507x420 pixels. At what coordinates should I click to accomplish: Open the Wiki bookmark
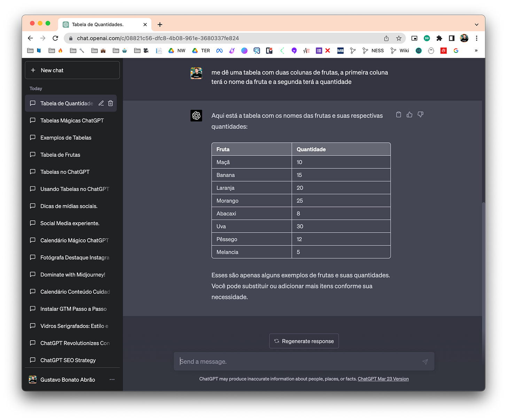[x=400, y=50]
